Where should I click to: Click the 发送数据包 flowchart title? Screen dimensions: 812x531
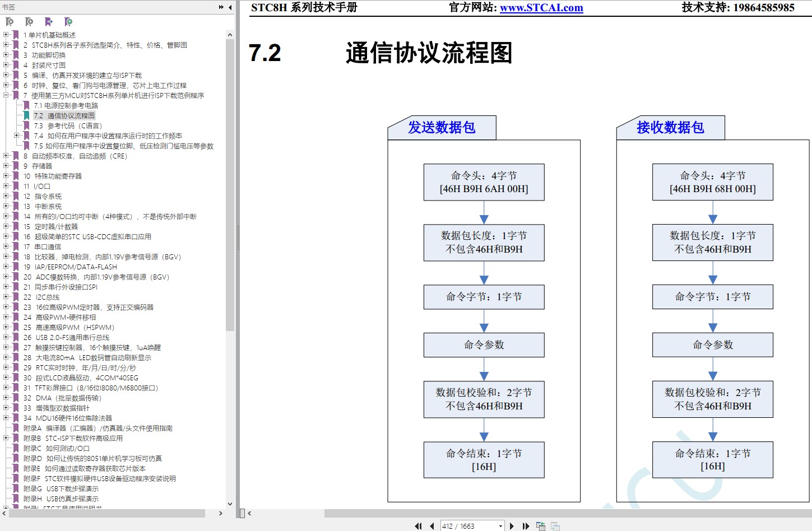point(442,128)
